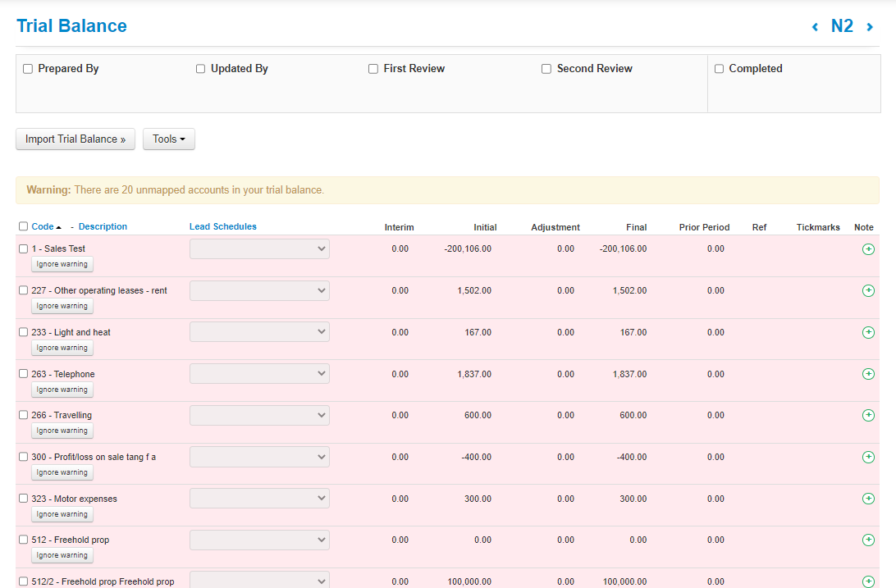Screen dimensions: 896x588
Task: Tick the Prepared By checkbox
Action: tap(27, 69)
